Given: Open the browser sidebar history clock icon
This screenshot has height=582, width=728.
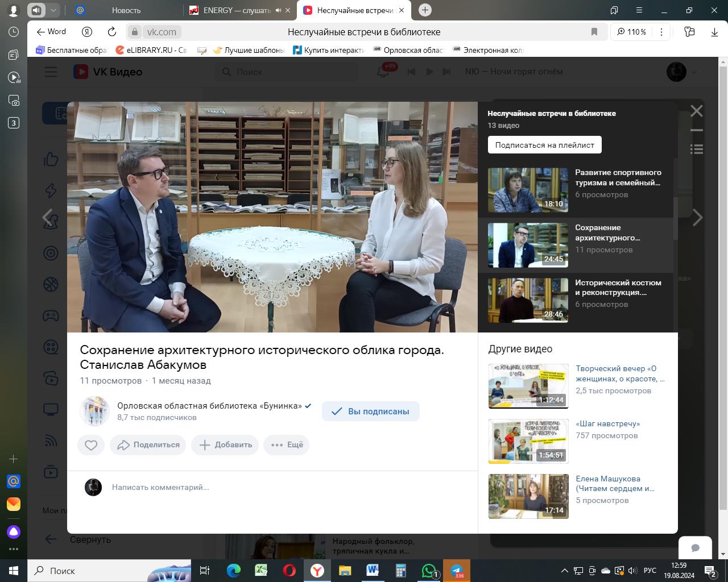Looking at the screenshot, I should coord(14,32).
